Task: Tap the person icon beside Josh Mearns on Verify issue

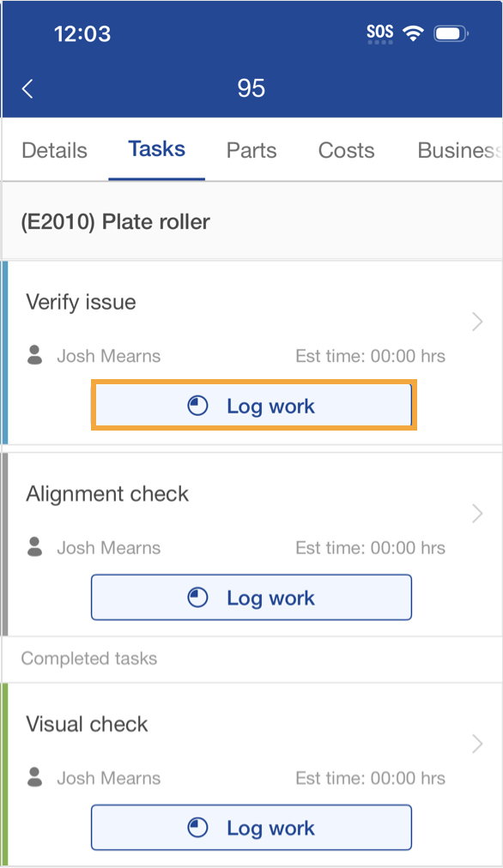Action: (34, 356)
